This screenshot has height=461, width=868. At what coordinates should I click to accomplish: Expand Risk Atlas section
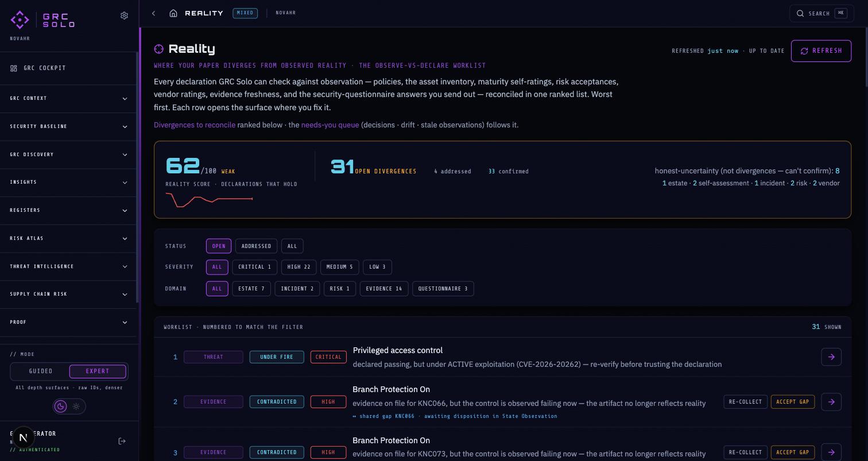point(68,238)
